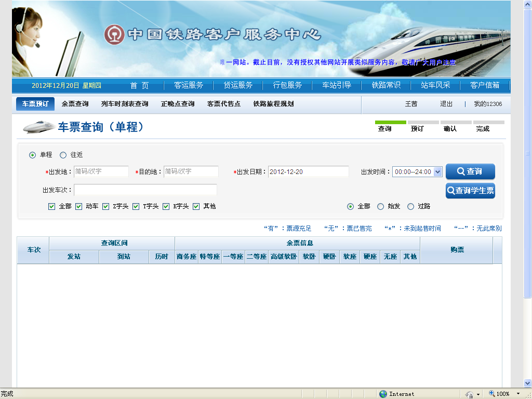
Task: Switch to the 余票查询 tab
Action: 75,104
